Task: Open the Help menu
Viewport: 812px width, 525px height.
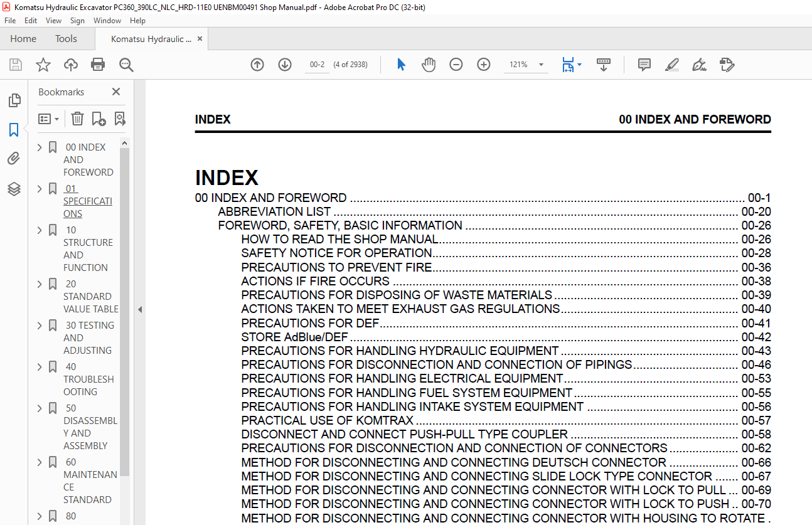Action: pos(137,21)
